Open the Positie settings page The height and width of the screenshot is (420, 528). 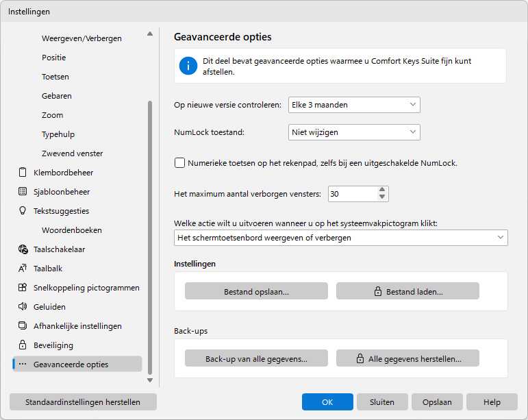(54, 58)
